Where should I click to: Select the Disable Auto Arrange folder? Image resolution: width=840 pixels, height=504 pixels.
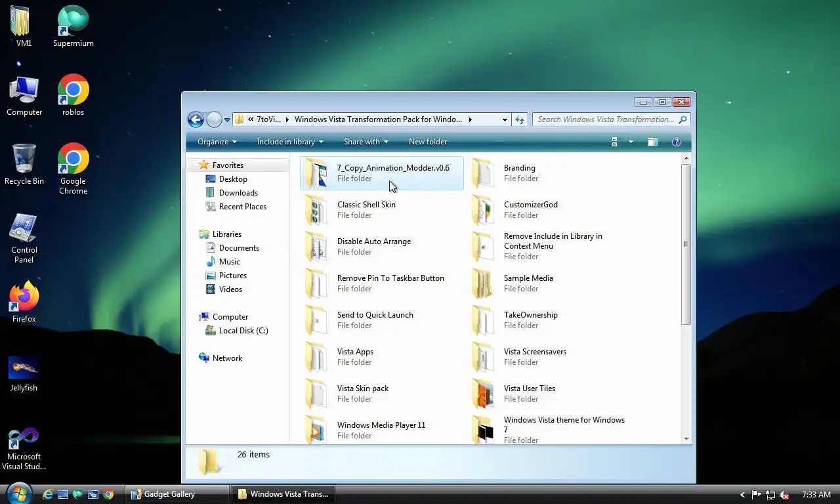382,247
